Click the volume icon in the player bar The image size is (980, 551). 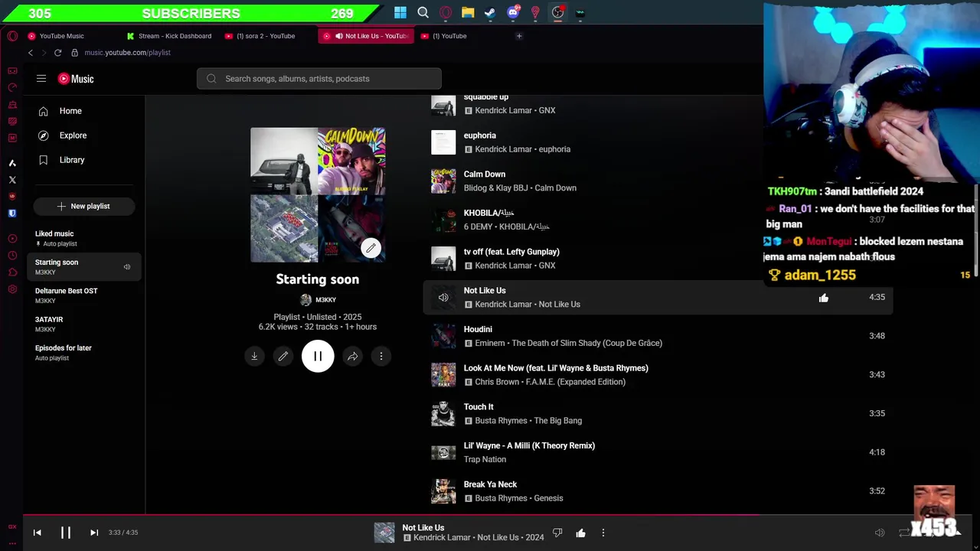[880, 533]
